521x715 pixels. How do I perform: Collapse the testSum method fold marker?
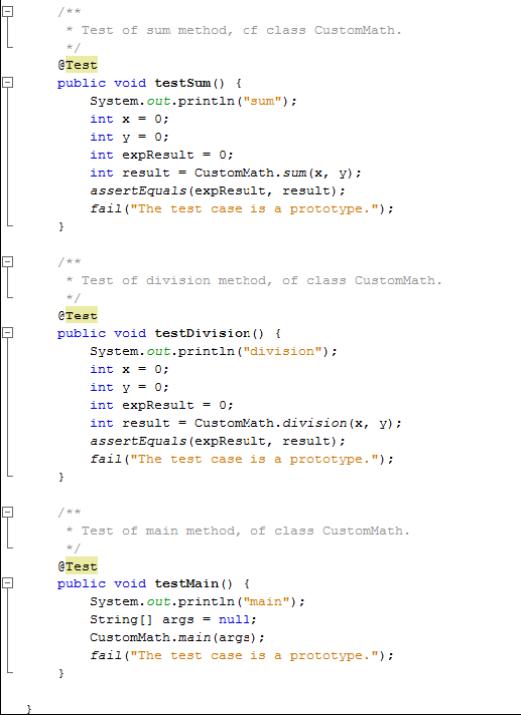8,82
